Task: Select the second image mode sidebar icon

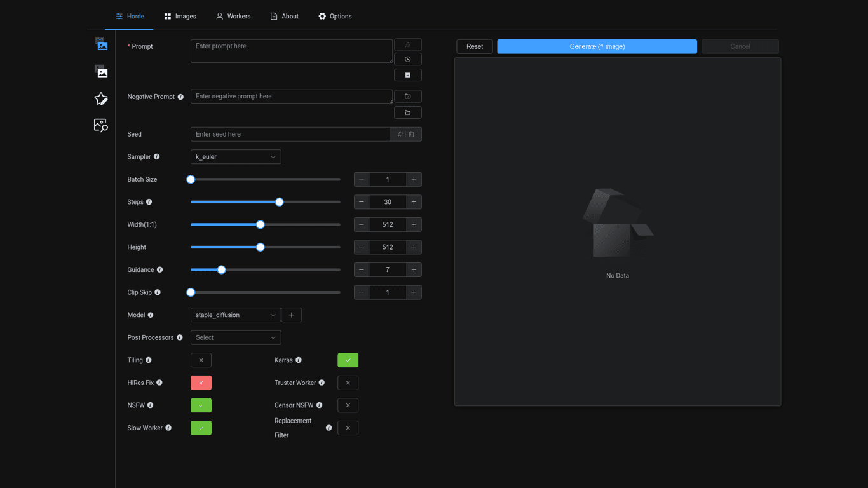Action: click(101, 71)
